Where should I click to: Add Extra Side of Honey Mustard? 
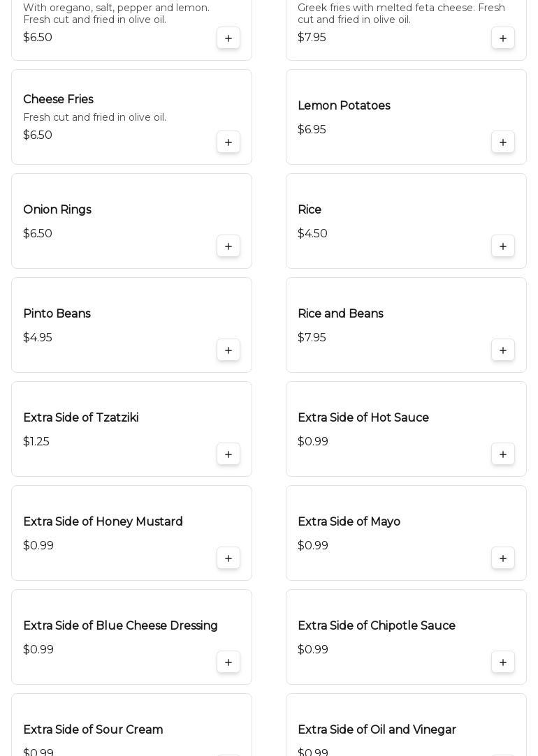pos(228,558)
